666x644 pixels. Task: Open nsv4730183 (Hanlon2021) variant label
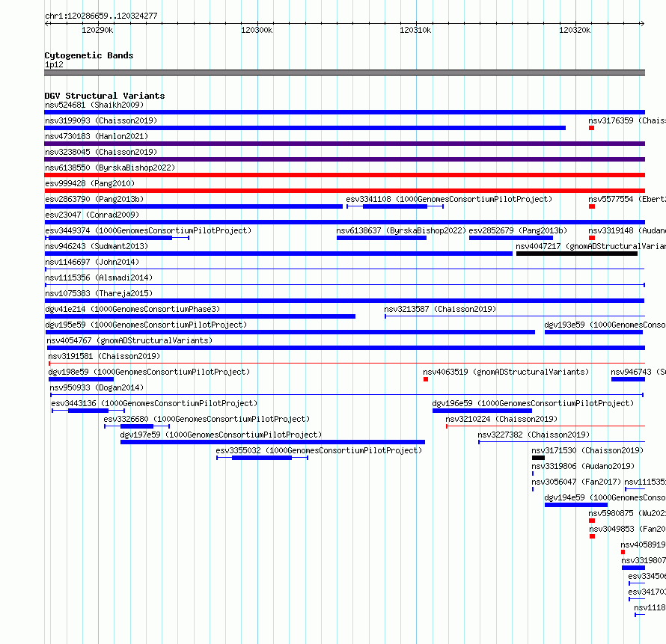97,136
